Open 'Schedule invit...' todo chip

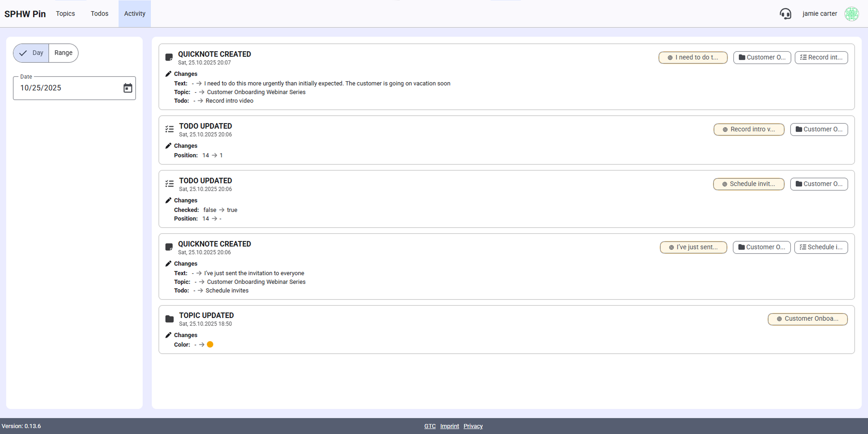748,184
